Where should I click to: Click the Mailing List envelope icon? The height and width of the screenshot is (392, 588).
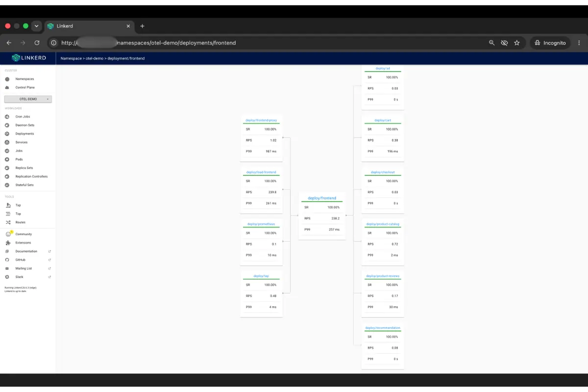tap(7, 269)
